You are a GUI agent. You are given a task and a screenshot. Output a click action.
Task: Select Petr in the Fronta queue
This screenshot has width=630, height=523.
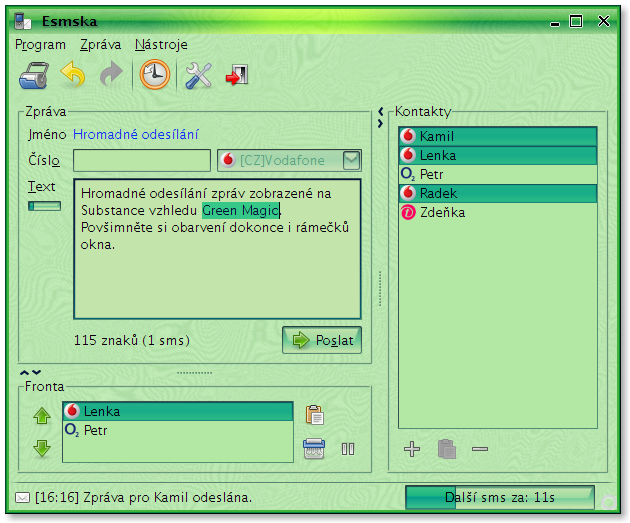(x=178, y=430)
